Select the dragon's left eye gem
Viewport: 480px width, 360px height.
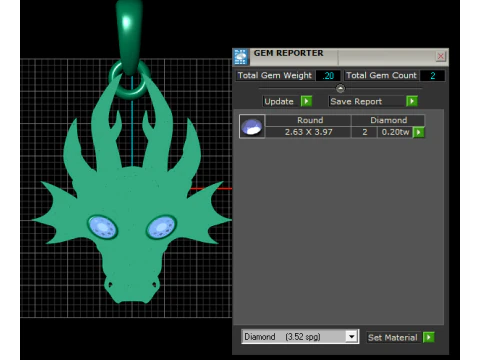tap(102, 227)
